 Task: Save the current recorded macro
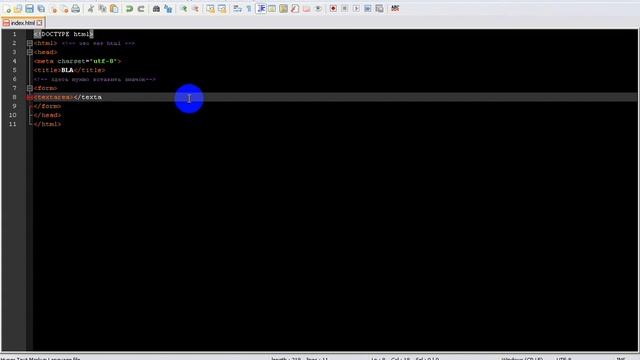(x=379, y=9)
